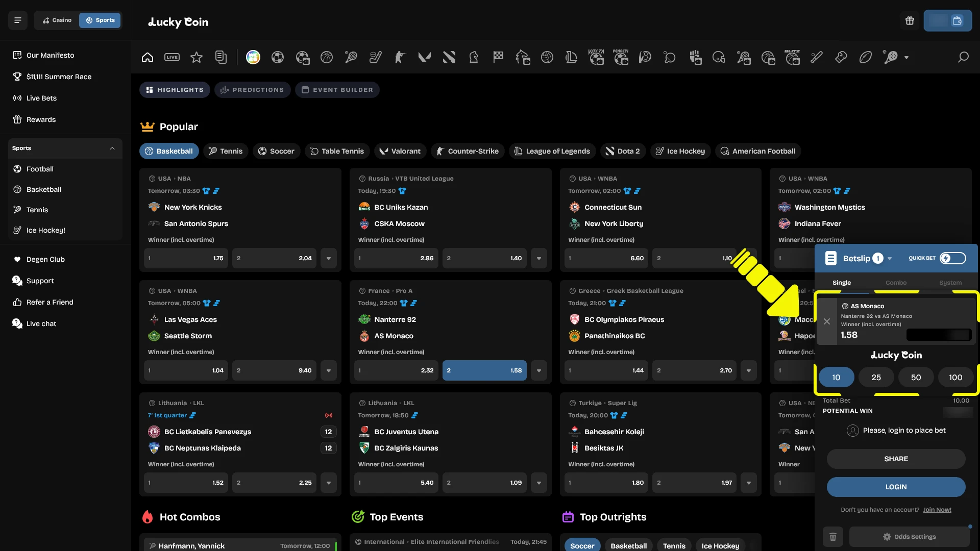Switch to Sports mode toggle

point(100,20)
